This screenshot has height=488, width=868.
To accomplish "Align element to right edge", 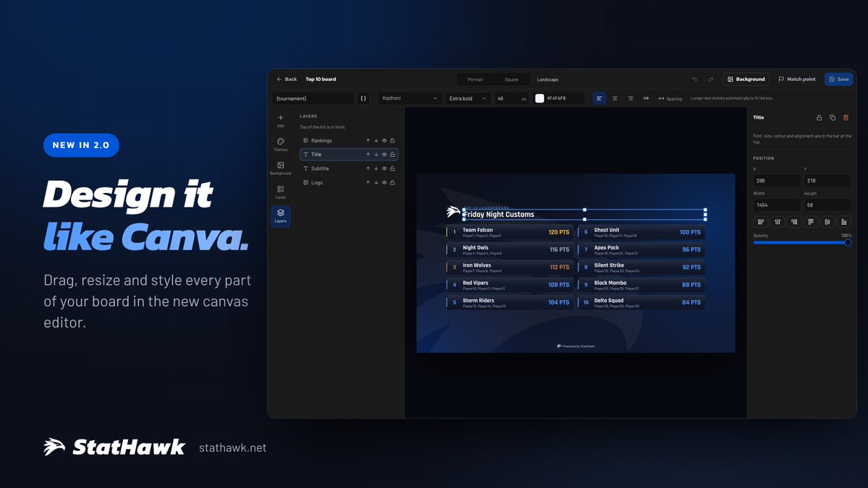I will [x=794, y=222].
